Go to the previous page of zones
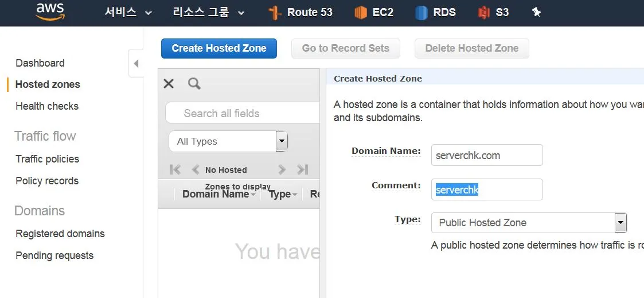 tap(196, 169)
